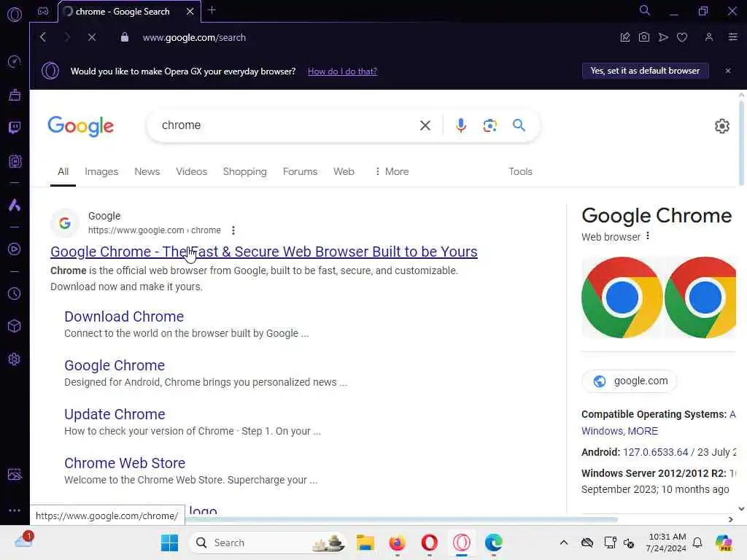Open the edit/share page icon in toolbar
This screenshot has height=560, width=747.
coord(625,37)
